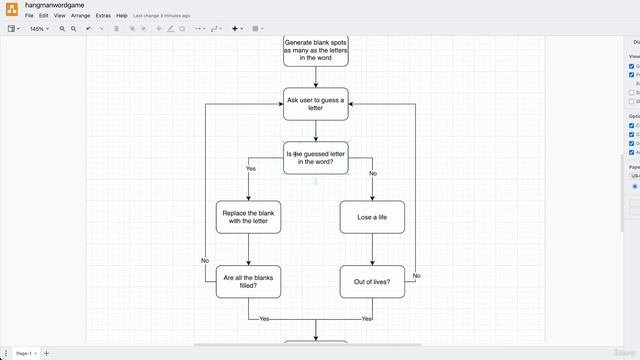
Task: Click the Connection arrow style icon
Action: [198, 29]
